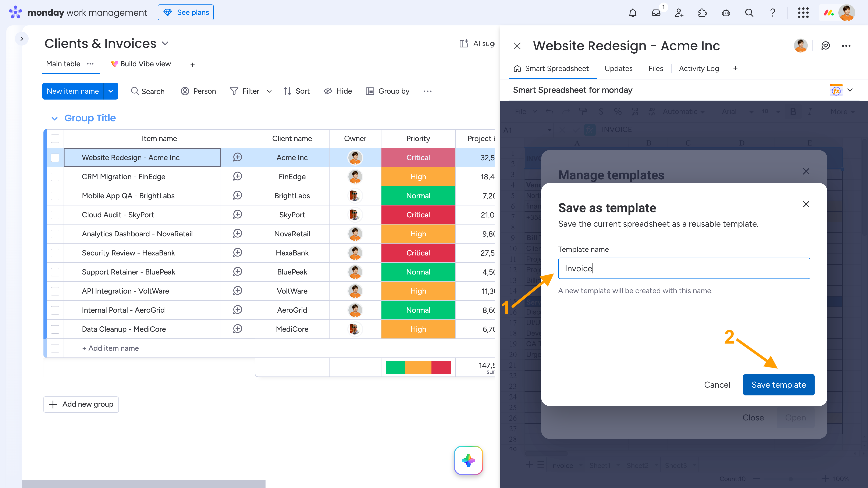Open the nine-dot apps switcher
This screenshot has width=868, height=488.
pyautogui.click(x=803, y=13)
